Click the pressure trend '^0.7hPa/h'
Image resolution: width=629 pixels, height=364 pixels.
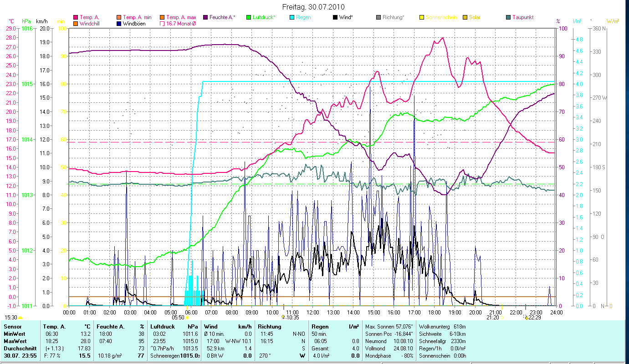click(x=163, y=349)
